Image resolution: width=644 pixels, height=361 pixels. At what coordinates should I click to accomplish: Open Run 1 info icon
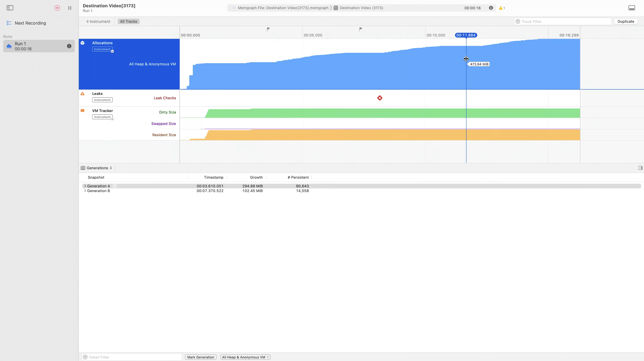(69, 46)
